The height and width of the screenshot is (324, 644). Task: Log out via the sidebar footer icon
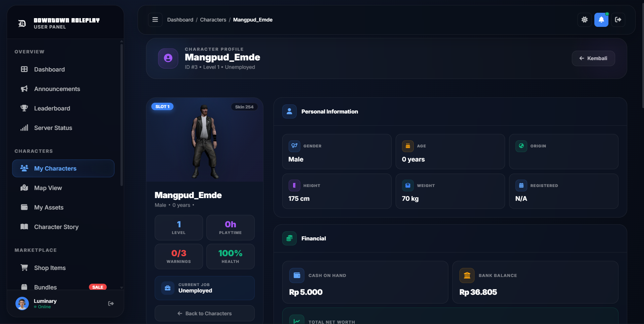[111, 304]
